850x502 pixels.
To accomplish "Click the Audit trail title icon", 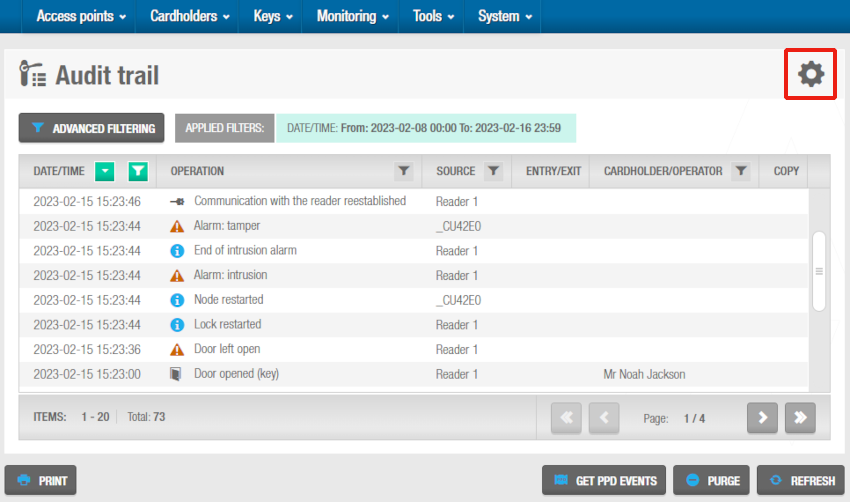I will pos(33,74).
